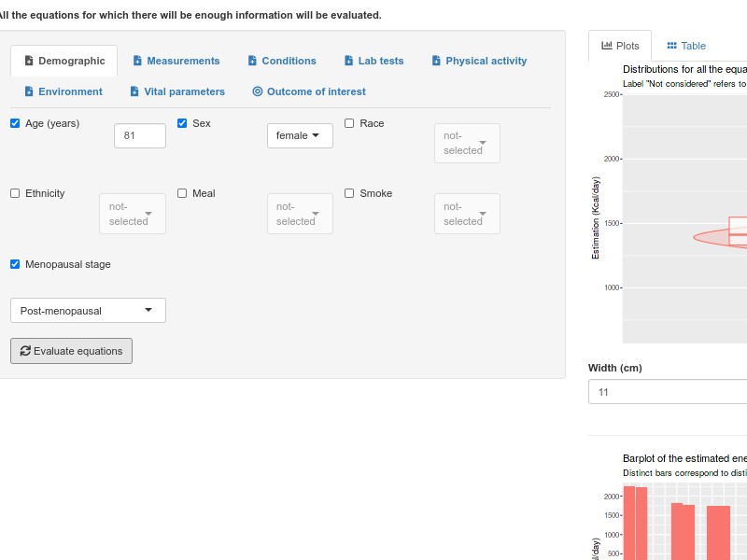
Task: Click the Lab tests tab icon
Action: [349, 61]
